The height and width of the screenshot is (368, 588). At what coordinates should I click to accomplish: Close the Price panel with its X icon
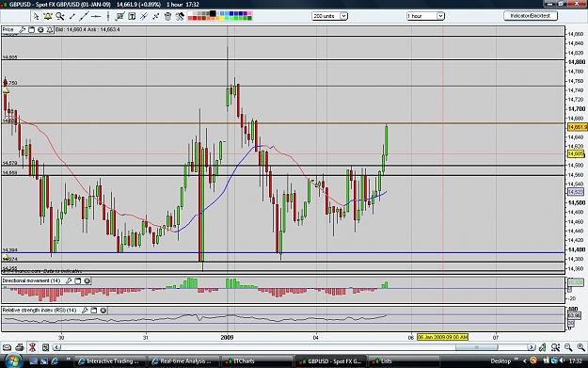(x=40, y=29)
